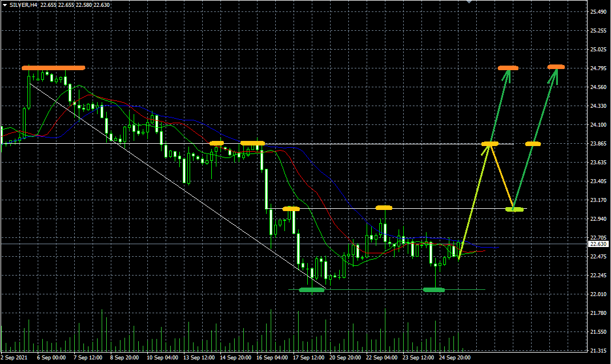Click the 6 Sep 00:00 time axis label
The height and width of the screenshot is (364, 611).
tap(51, 358)
